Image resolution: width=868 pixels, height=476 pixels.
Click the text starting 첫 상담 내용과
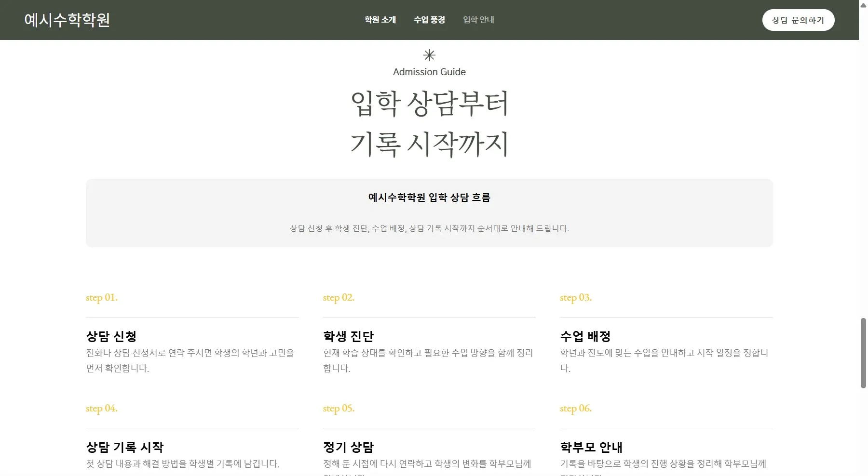point(183,463)
